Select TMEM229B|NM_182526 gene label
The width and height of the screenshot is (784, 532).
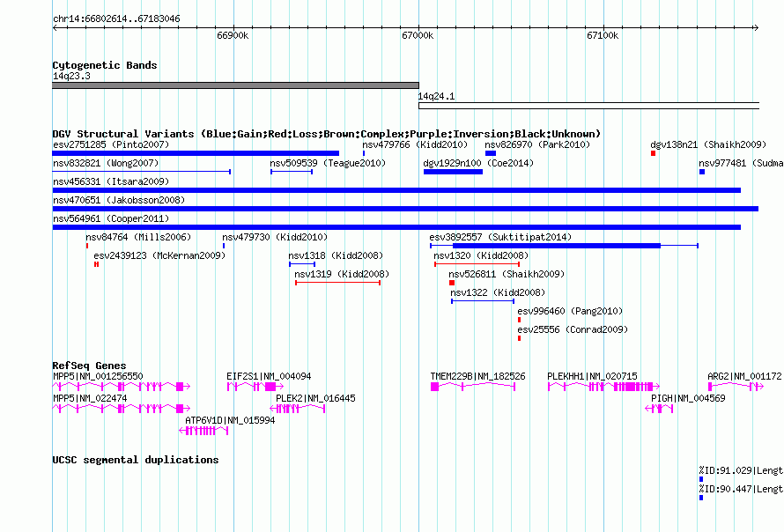point(477,376)
